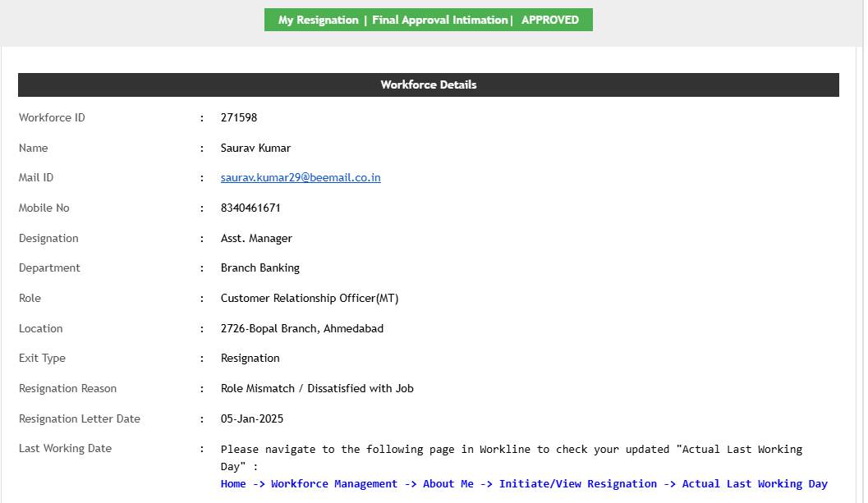The height and width of the screenshot is (503, 868).
Task: Click the Last Working Date label
Action: (x=65, y=449)
